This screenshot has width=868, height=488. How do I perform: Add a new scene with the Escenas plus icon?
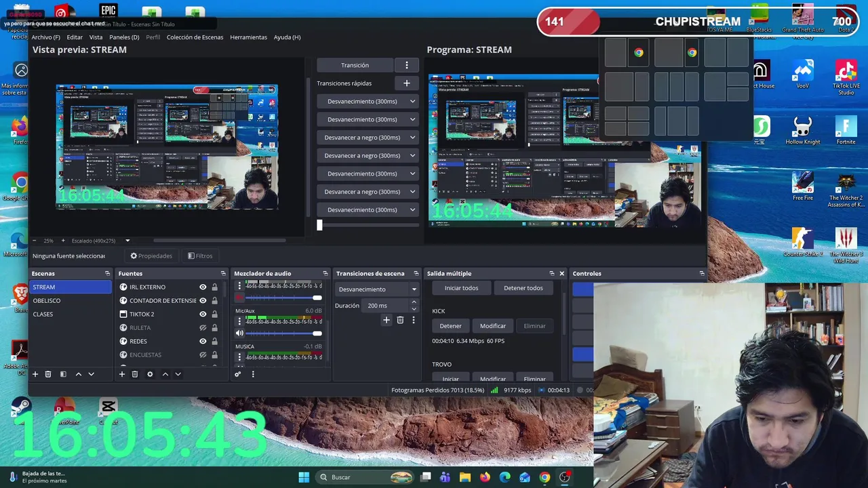(x=35, y=374)
